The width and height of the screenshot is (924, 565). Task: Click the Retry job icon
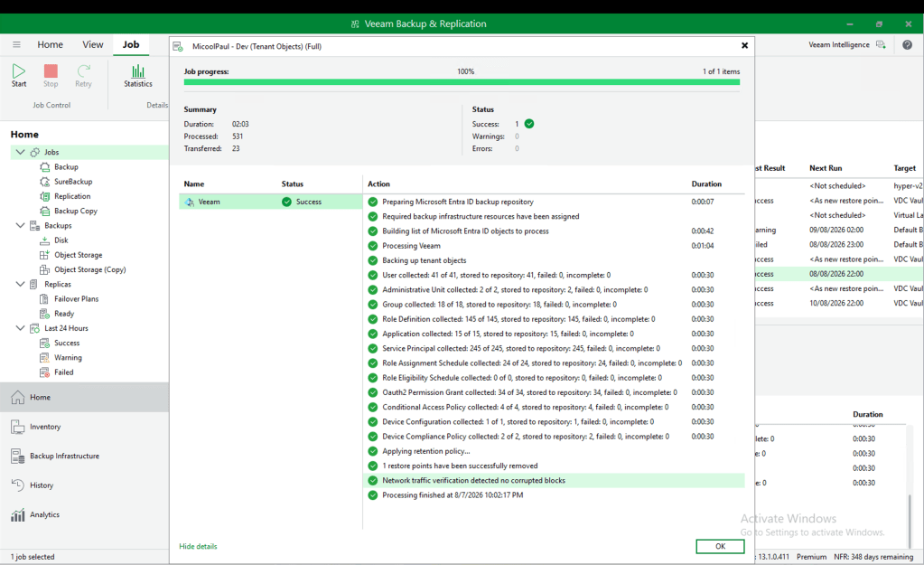point(84,71)
